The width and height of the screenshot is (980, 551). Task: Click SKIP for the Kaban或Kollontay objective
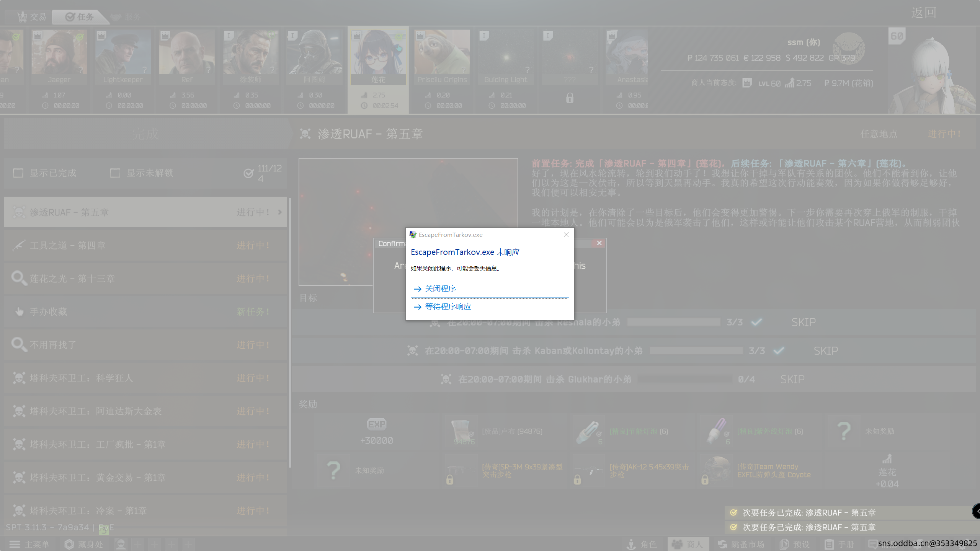pos(826,351)
